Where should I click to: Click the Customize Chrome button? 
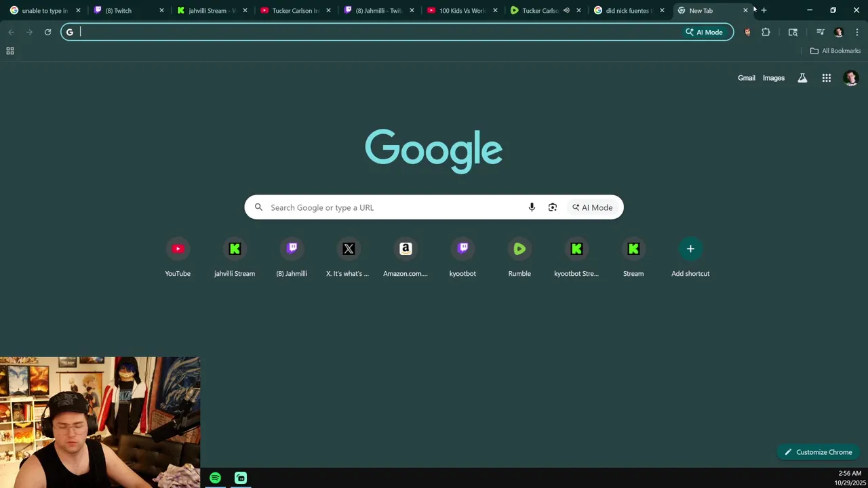pyautogui.click(x=818, y=452)
